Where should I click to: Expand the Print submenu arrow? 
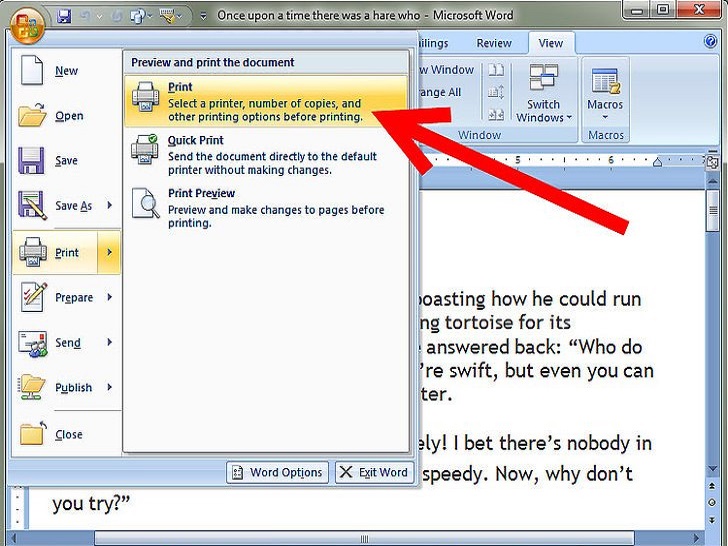point(110,252)
